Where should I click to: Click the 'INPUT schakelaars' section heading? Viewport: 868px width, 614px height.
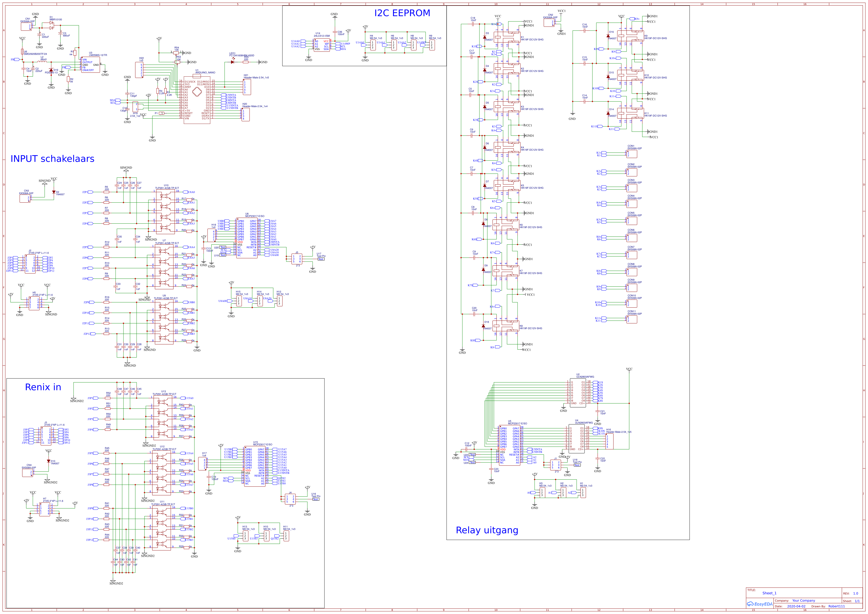click(53, 159)
